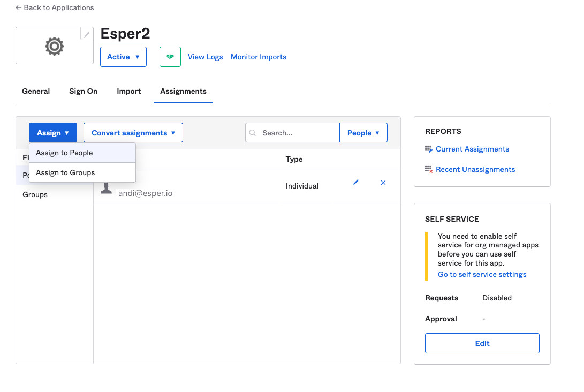Switch to the Sign On tab
The height and width of the screenshot is (392, 584).
pyautogui.click(x=84, y=91)
